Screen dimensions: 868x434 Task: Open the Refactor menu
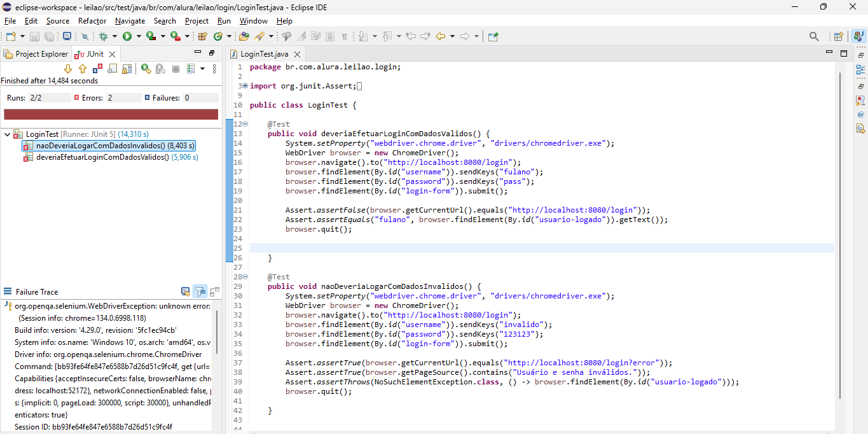coord(92,21)
